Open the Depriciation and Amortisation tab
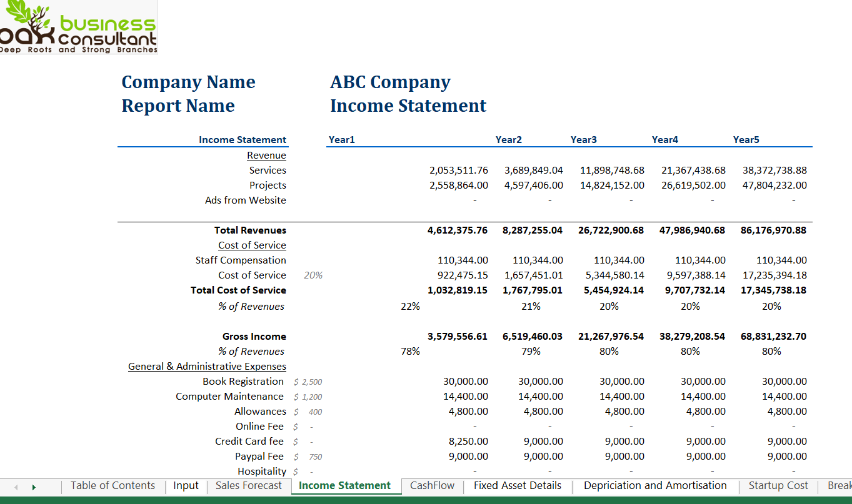This screenshot has height=504, width=852. pos(655,486)
